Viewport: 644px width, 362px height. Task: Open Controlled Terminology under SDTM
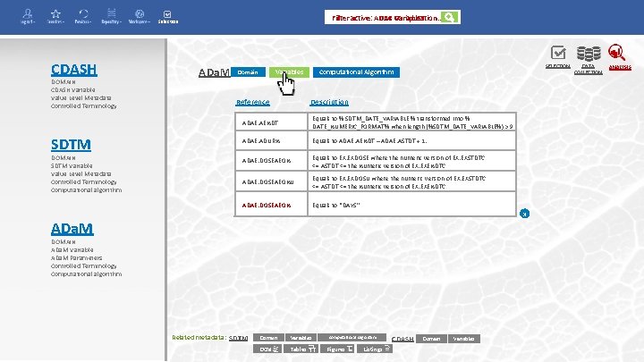pos(84,181)
